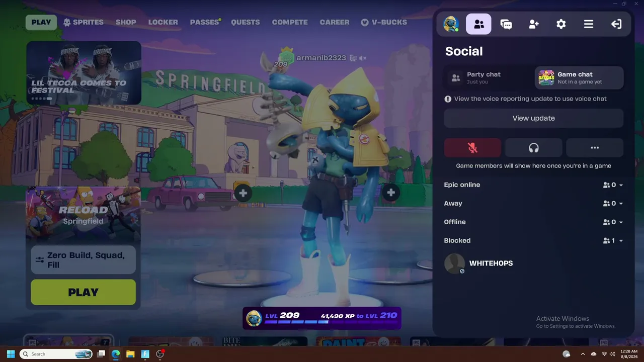This screenshot has height=362, width=644.
Task: Open Microsoft Edge from the taskbar
Action: tap(115, 354)
